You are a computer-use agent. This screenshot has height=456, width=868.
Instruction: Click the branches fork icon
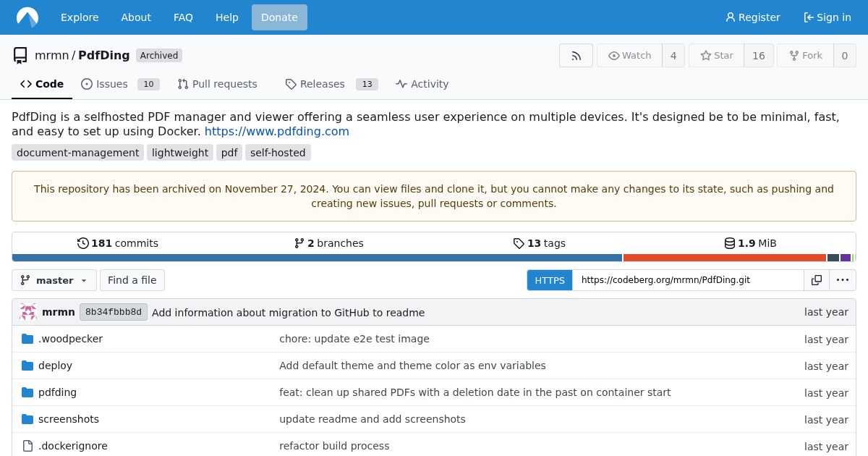299,243
